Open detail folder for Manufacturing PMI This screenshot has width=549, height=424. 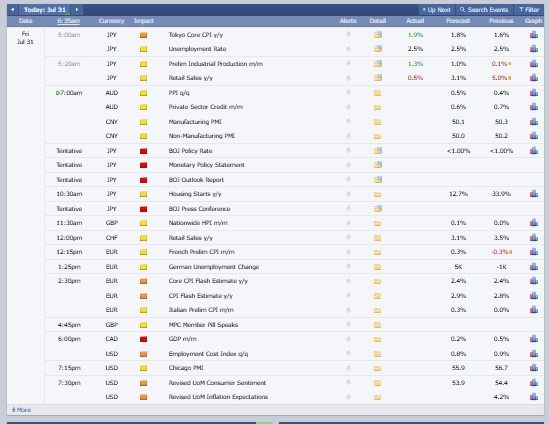[377, 122]
